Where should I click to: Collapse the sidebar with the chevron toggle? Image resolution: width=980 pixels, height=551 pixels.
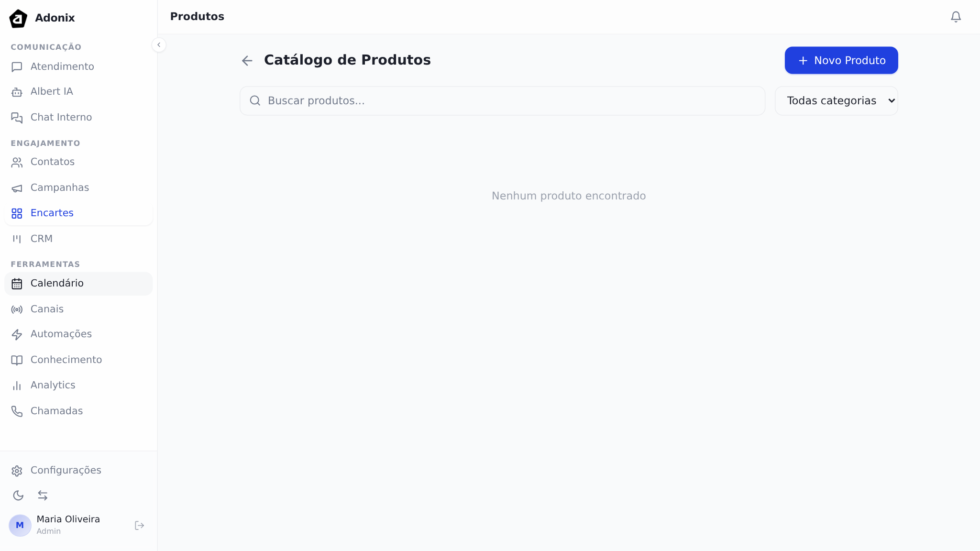tap(159, 44)
